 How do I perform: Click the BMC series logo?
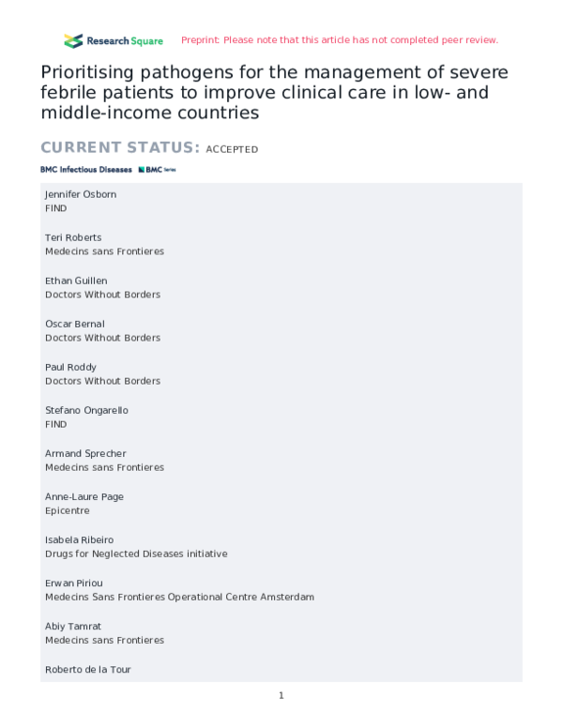(157, 170)
